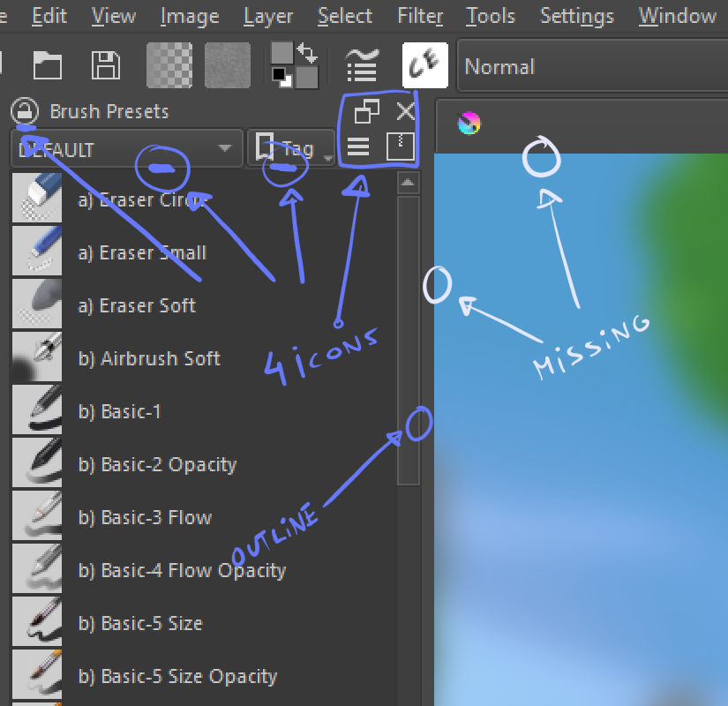This screenshot has width=728, height=706.
Task: Click the 'b) Basic-5 Size' preset name
Action: point(140,624)
